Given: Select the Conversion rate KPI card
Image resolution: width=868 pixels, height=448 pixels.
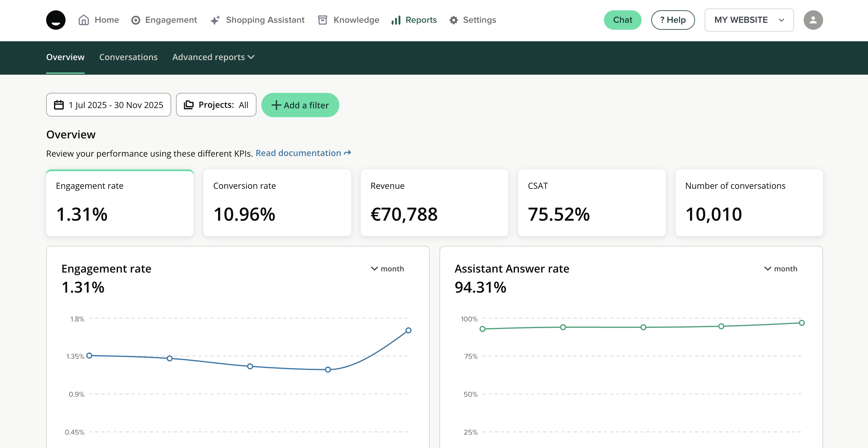Looking at the screenshot, I should [x=277, y=202].
